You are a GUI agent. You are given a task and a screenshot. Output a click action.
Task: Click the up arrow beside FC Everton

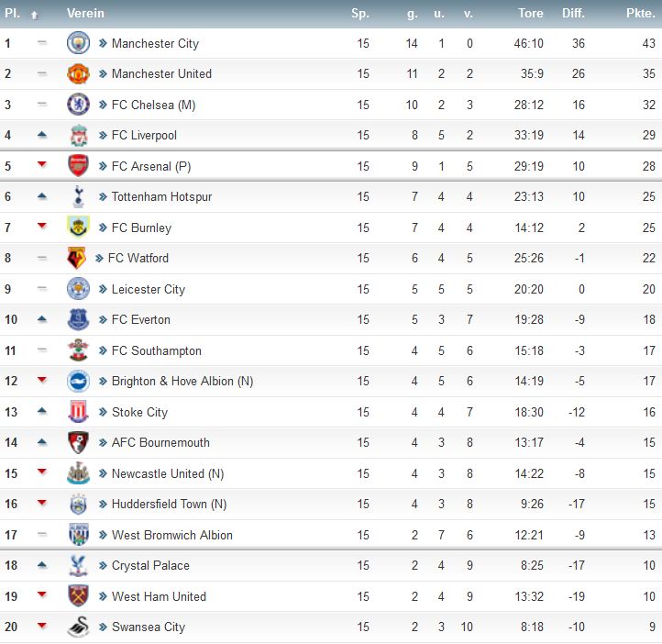42,319
